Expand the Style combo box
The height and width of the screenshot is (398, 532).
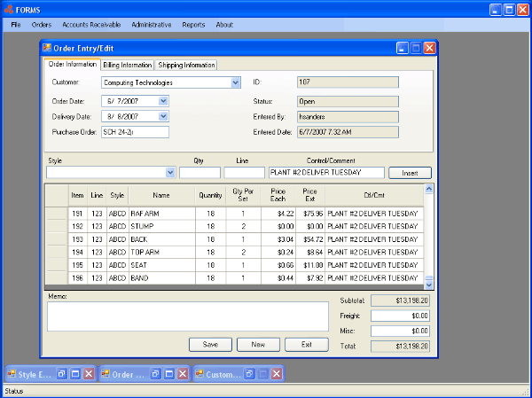[x=170, y=173]
